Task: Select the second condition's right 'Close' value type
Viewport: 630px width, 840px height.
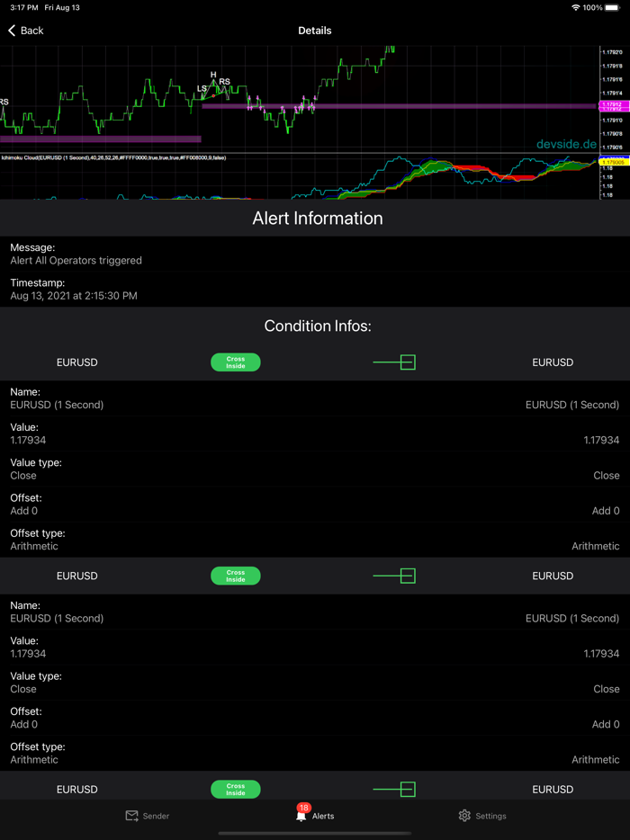Action: pos(607,690)
